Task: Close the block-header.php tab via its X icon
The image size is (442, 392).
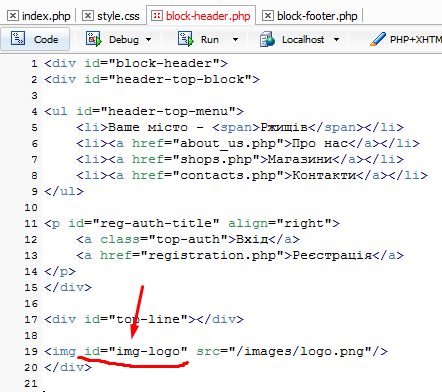Action: pos(157,16)
